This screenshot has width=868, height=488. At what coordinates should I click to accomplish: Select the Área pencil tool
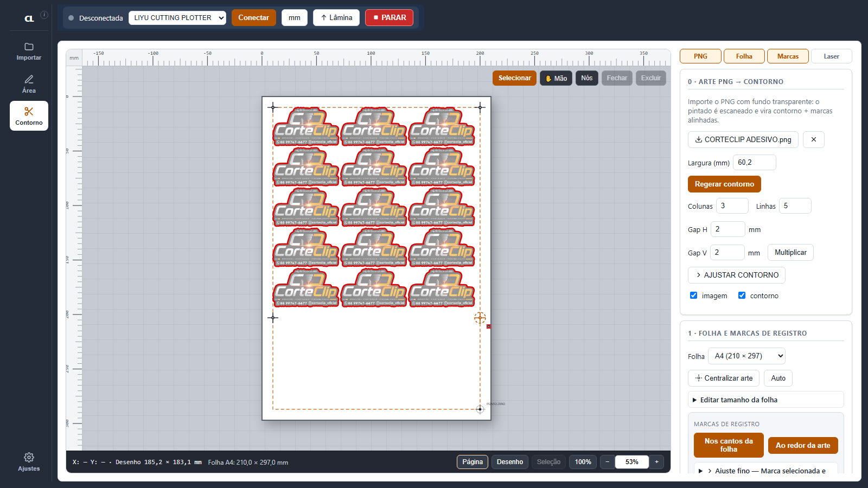point(29,84)
